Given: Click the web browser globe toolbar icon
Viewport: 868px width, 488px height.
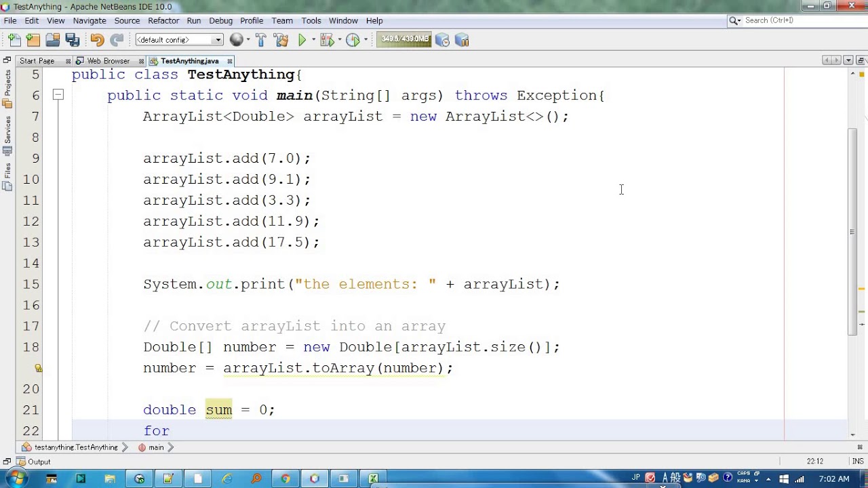Looking at the screenshot, I should [x=236, y=40].
